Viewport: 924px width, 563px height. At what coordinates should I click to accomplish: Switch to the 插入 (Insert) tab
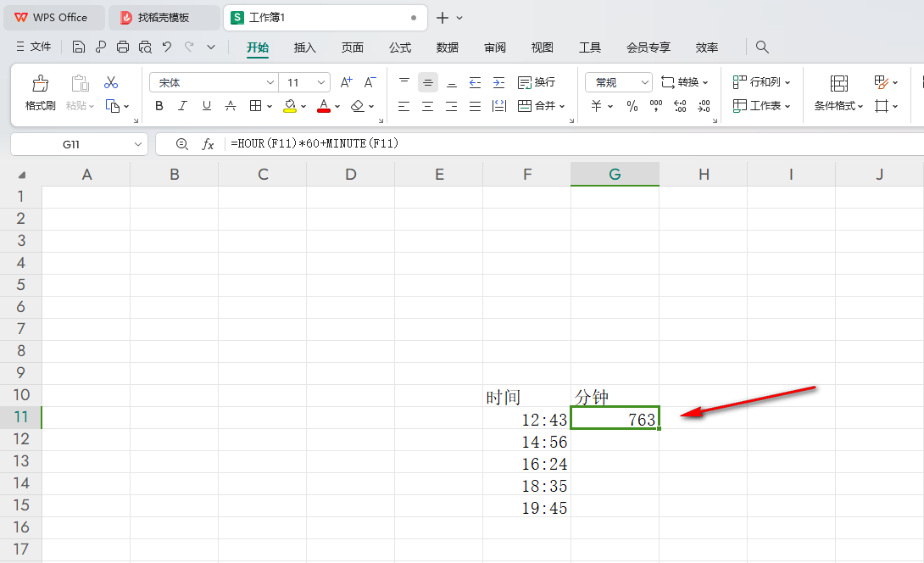point(304,47)
